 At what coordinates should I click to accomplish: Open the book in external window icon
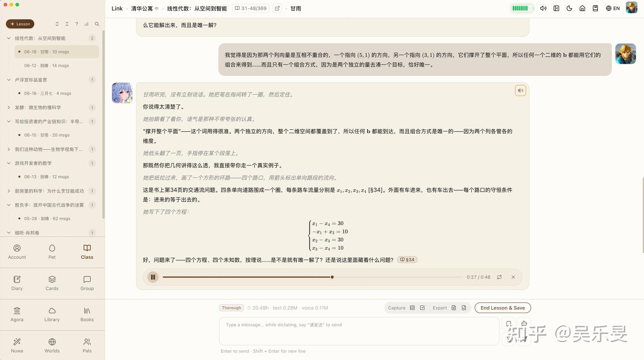(x=277, y=8)
